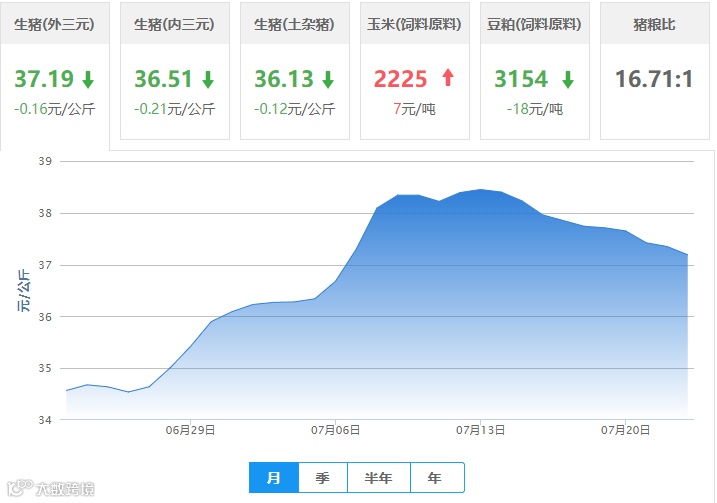Click the -0.12元/公斤 change text

click(x=294, y=109)
